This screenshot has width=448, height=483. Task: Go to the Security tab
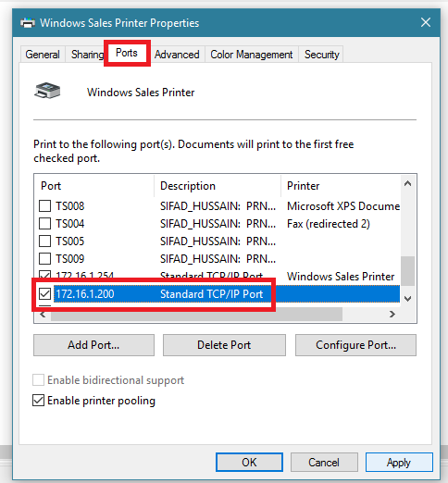point(321,55)
